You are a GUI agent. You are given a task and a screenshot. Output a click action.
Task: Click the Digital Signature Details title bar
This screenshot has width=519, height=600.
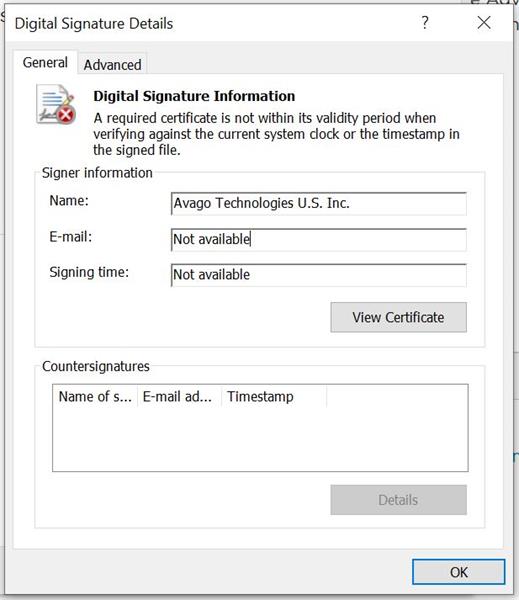pos(211,23)
